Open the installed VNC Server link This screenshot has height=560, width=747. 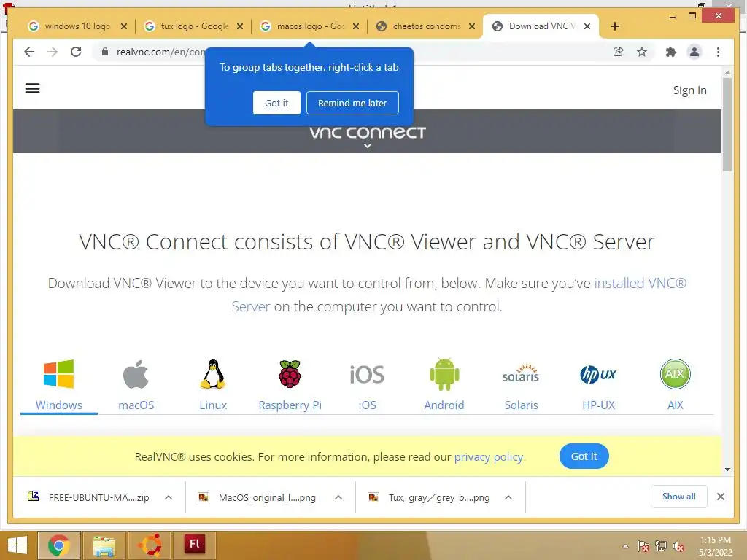coord(640,284)
